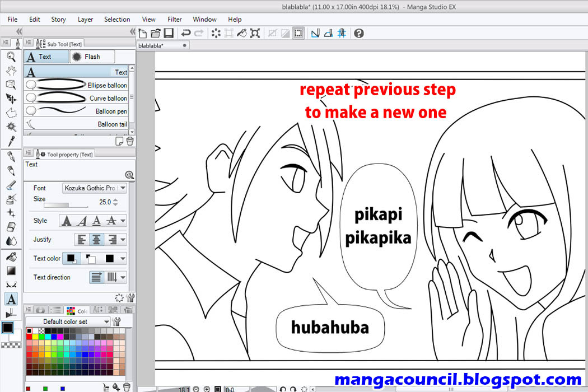
Task: Select the Ellipse balloon sub tool
Action: pos(78,85)
